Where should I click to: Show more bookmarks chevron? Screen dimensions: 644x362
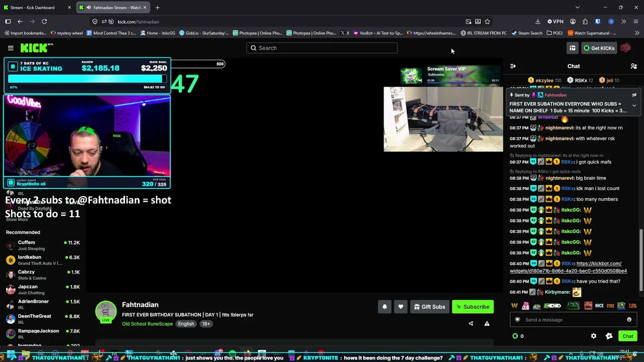637,33
